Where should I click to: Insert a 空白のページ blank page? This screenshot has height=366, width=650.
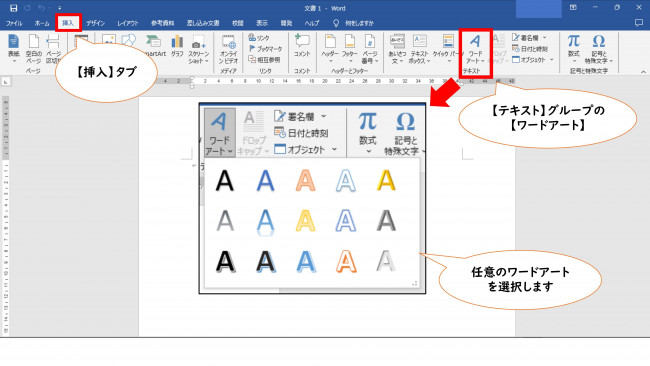click(34, 49)
